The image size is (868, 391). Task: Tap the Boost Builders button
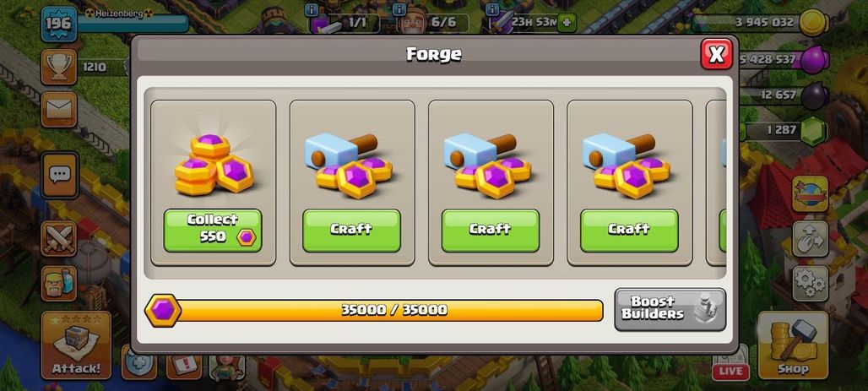click(x=670, y=309)
